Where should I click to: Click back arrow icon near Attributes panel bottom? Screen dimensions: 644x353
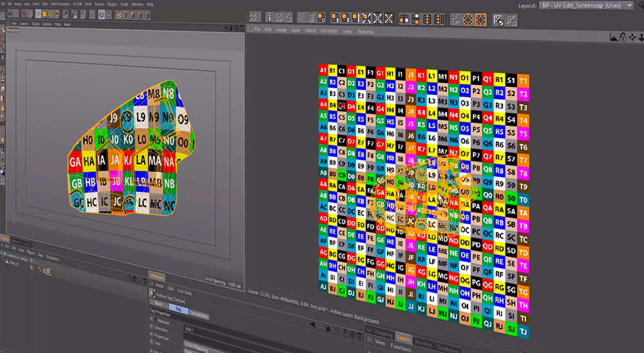313,325
